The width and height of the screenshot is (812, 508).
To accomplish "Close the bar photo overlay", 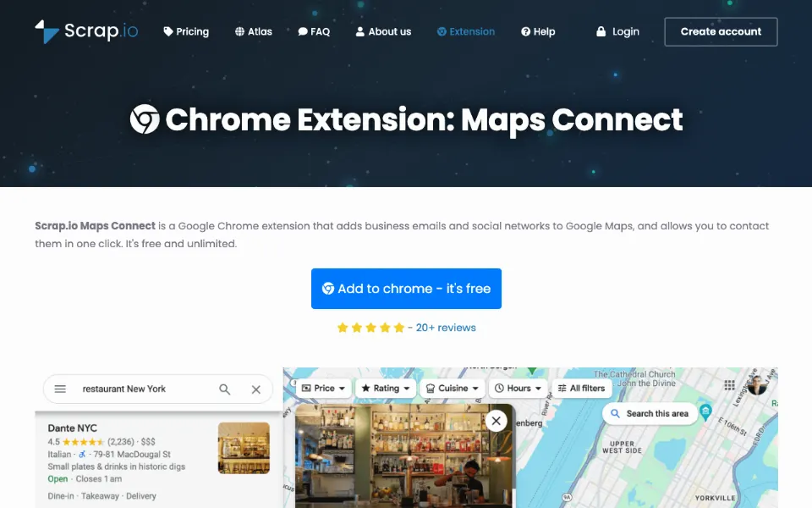I will point(497,421).
